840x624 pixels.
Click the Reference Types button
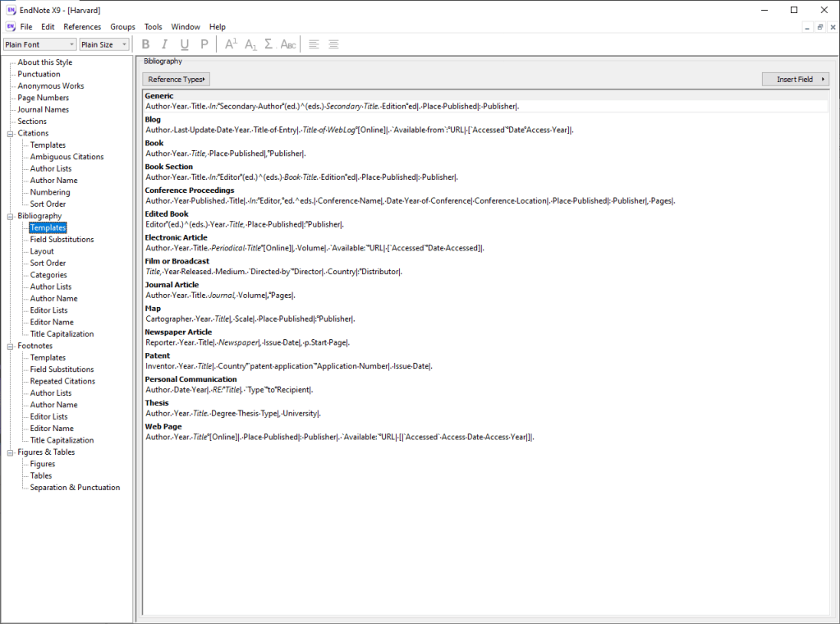[177, 80]
